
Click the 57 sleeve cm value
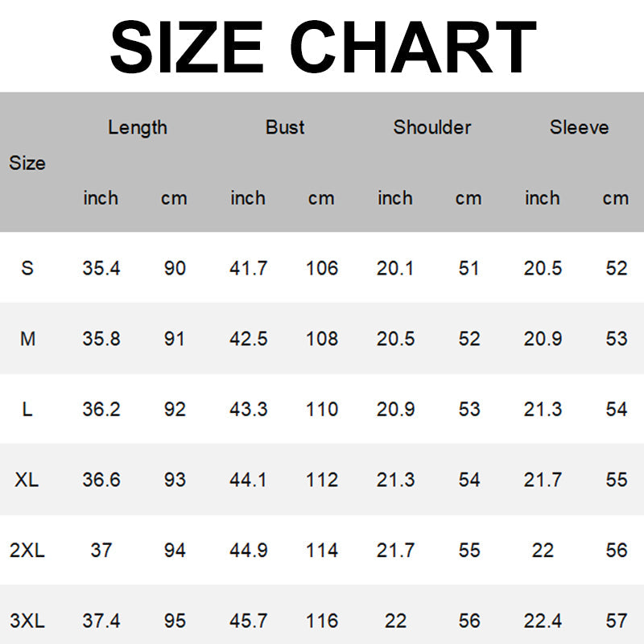point(617,621)
